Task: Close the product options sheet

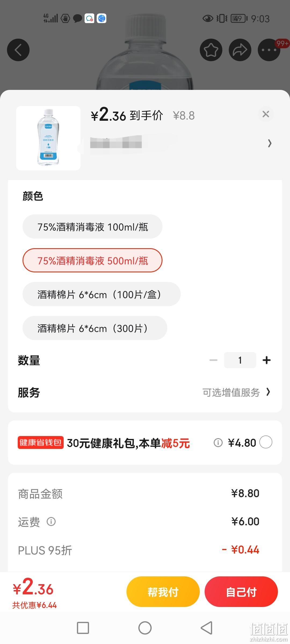Action: pyautogui.click(x=266, y=114)
